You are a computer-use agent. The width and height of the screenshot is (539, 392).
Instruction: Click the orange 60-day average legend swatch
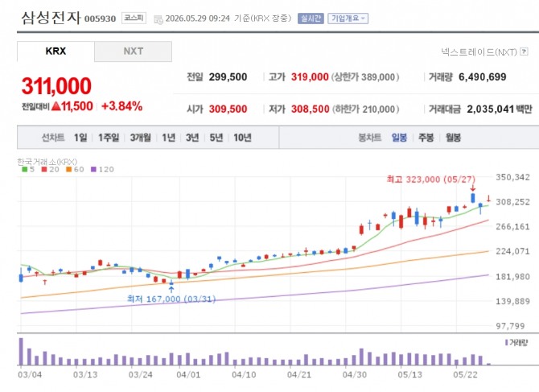click(68, 169)
